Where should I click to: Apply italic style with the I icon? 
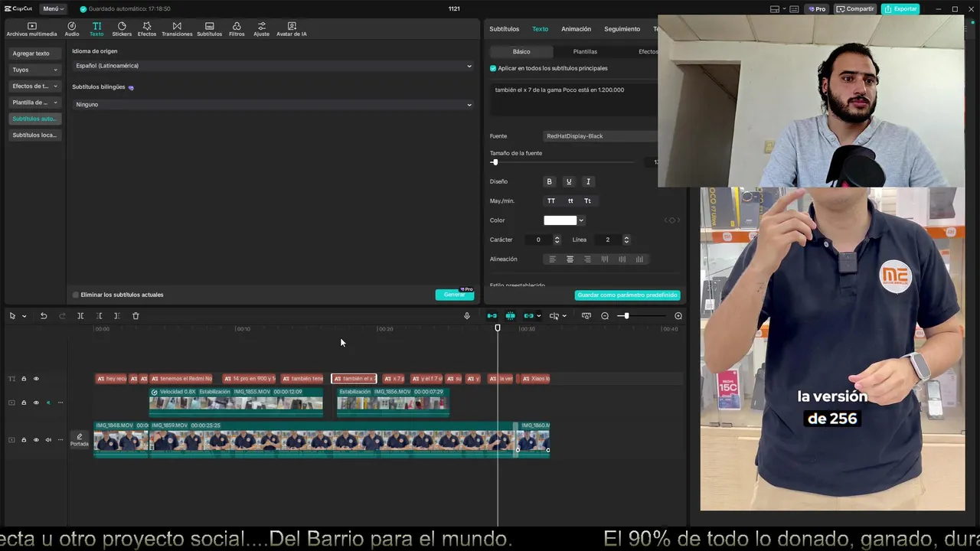(588, 181)
